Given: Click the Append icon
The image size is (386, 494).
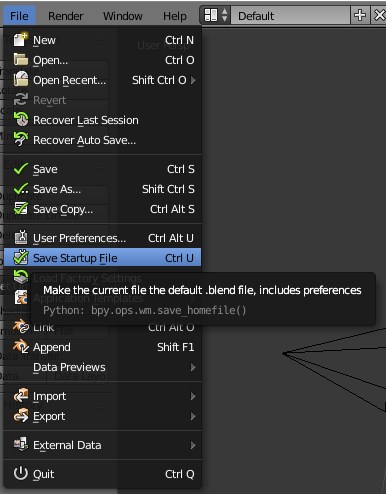Looking at the screenshot, I should pos(21,347).
